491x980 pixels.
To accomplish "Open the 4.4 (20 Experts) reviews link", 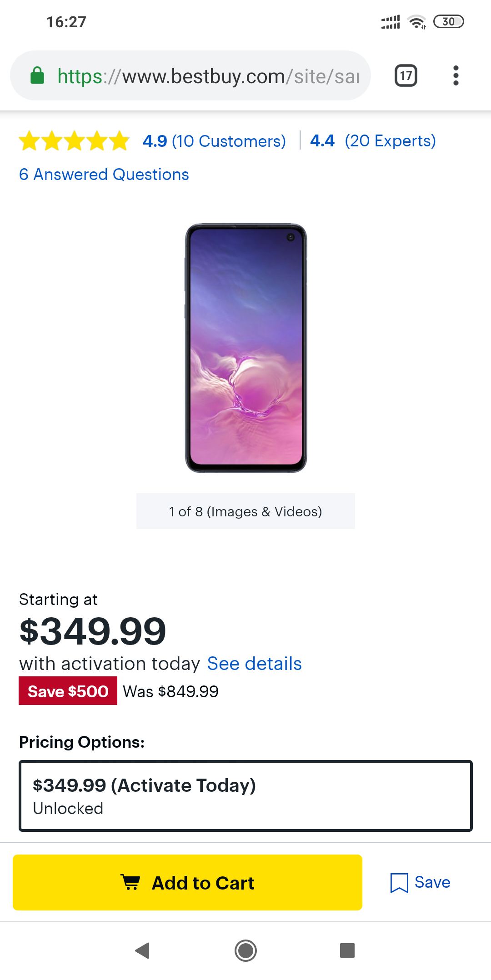I will tap(373, 141).
